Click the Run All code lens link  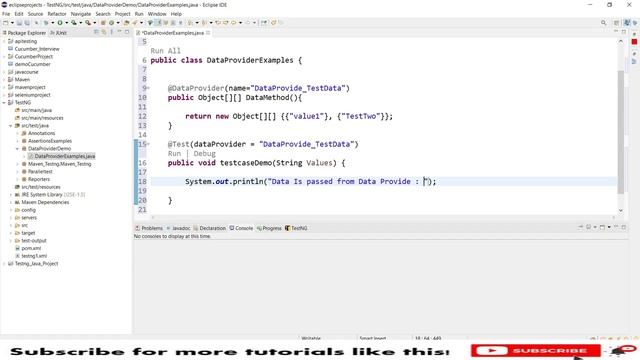click(165, 51)
